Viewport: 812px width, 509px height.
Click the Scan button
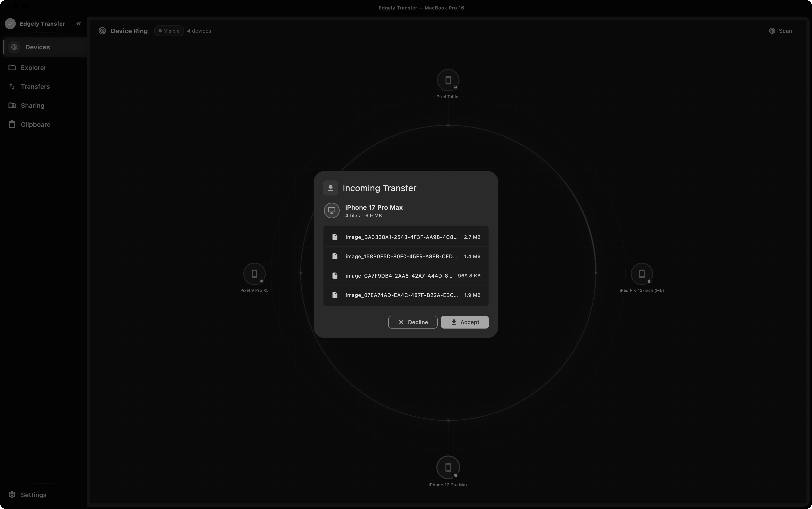tap(780, 31)
